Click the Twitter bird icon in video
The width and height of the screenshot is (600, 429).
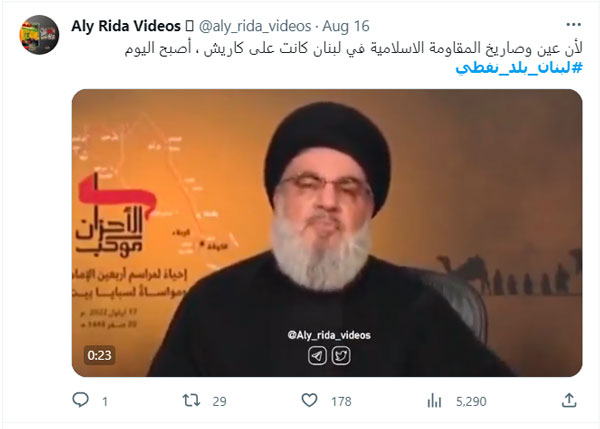[341, 356]
